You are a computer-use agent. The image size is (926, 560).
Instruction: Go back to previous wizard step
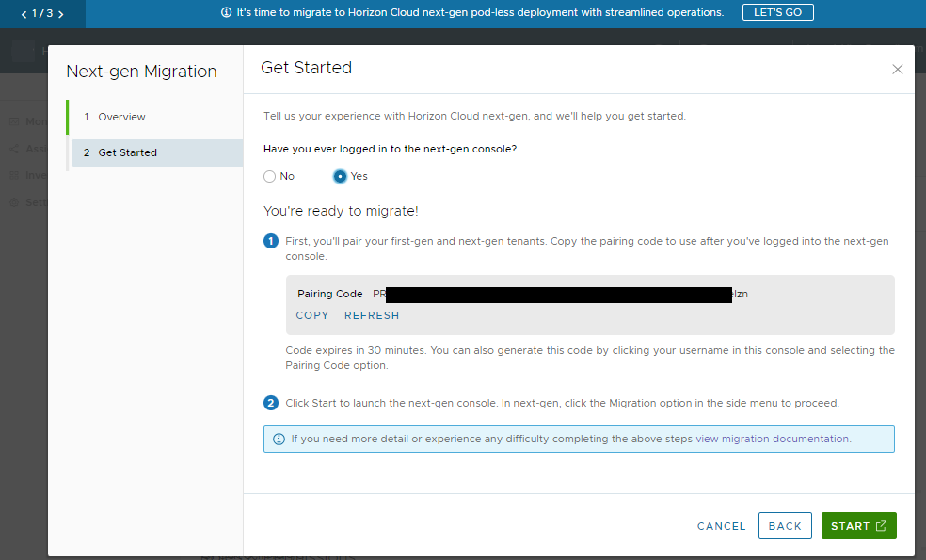pyautogui.click(x=785, y=526)
